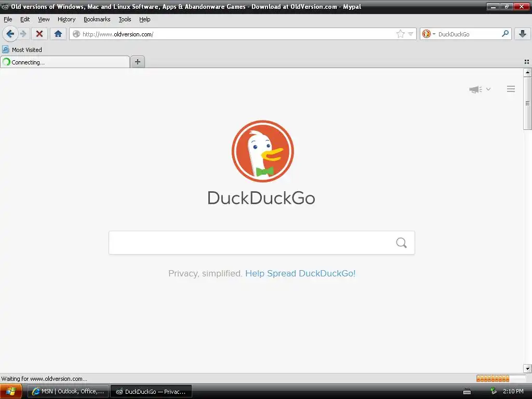Open the DuckDuckGo hamburger menu
The height and width of the screenshot is (399, 532).
click(511, 89)
